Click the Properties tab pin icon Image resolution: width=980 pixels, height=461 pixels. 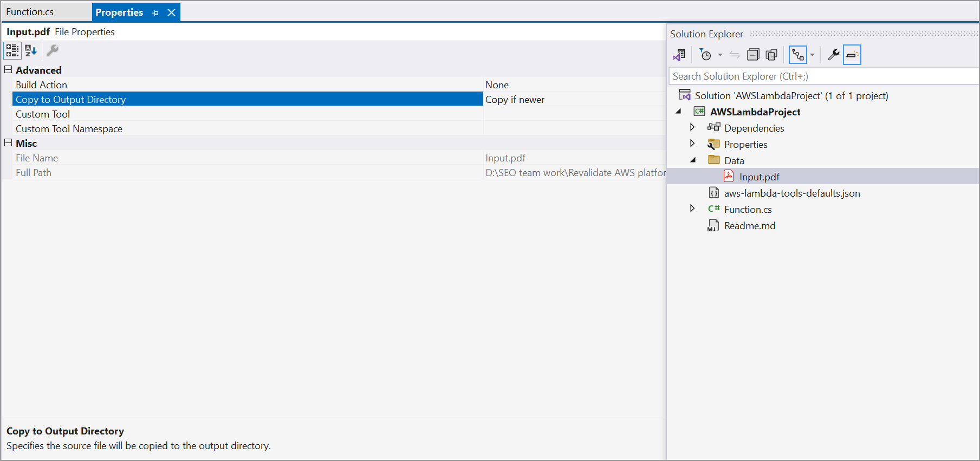point(155,12)
